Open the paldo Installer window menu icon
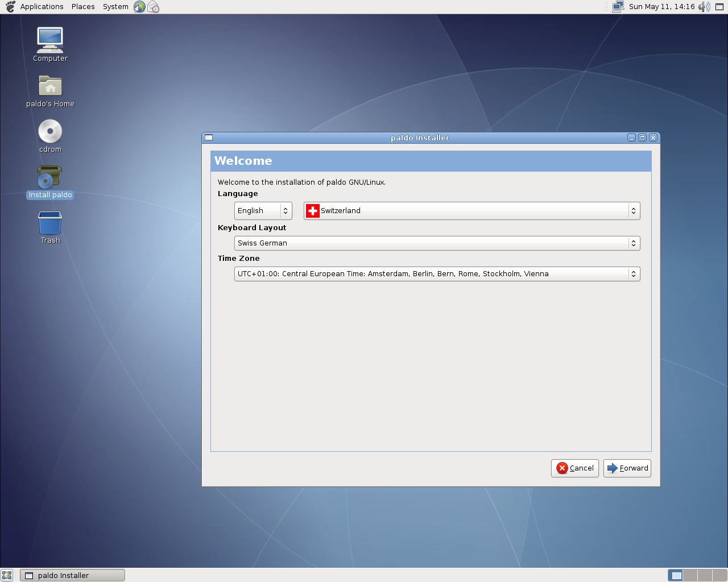 click(209, 138)
